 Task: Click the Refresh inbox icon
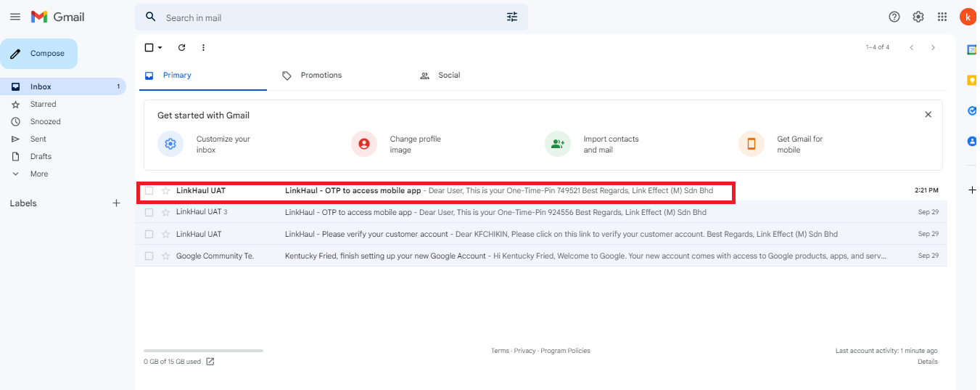(182, 48)
